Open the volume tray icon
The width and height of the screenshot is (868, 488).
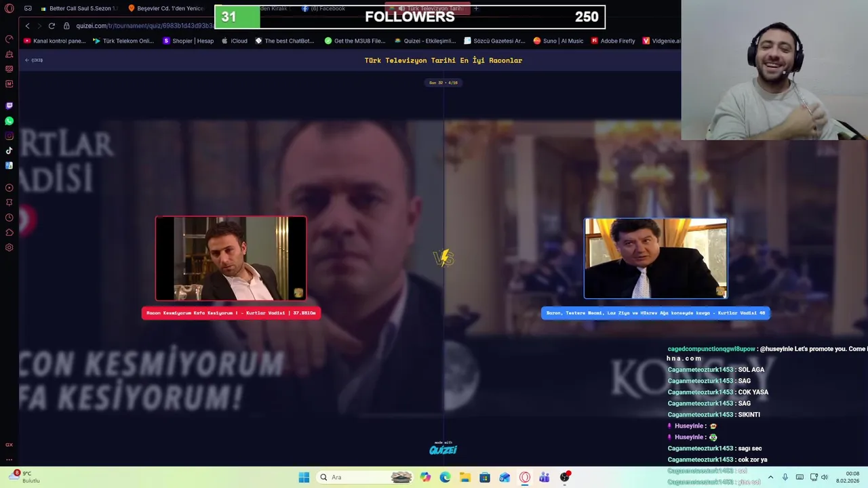pos(824,477)
